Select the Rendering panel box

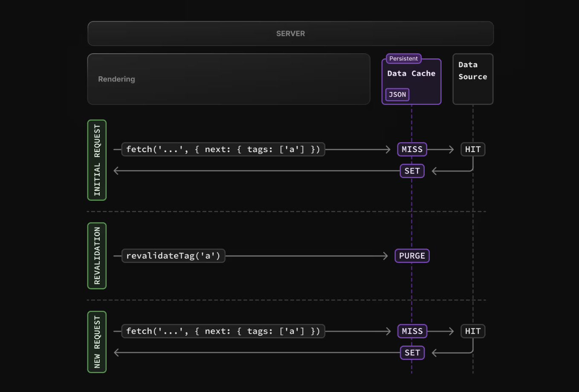pos(229,79)
